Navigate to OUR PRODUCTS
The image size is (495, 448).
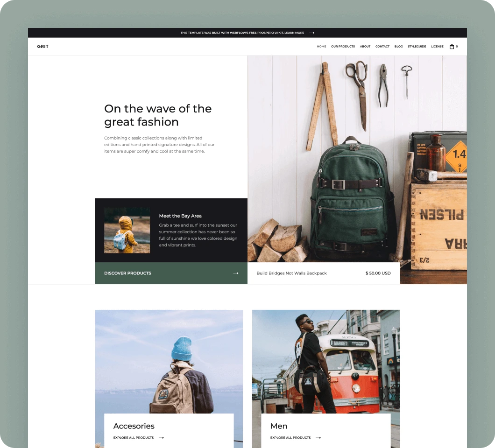[343, 46]
